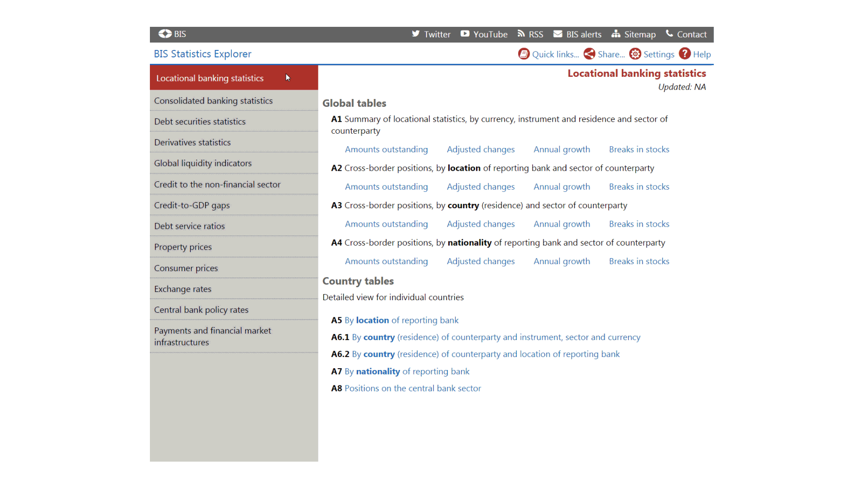Open the Share options menu
The width and height of the screenshot is (868, 488).
(604, 54)
